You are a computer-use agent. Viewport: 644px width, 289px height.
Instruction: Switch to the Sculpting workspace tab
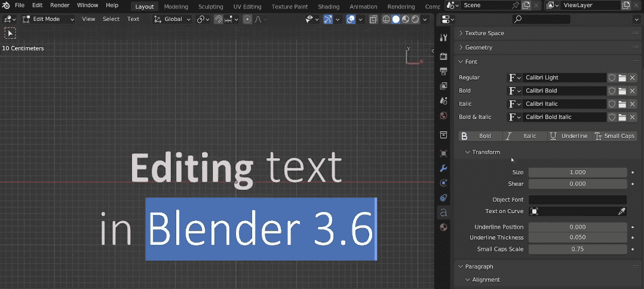click(210, 7)
